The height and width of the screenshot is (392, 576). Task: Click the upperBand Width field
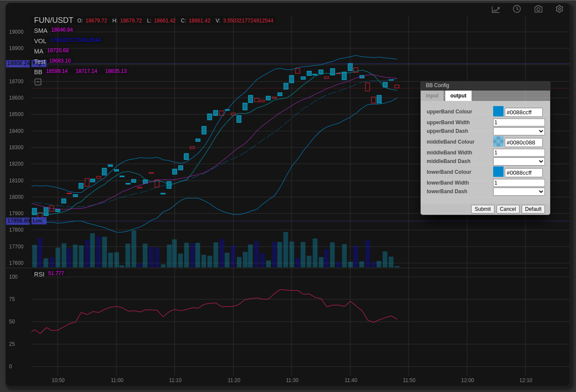519,122
